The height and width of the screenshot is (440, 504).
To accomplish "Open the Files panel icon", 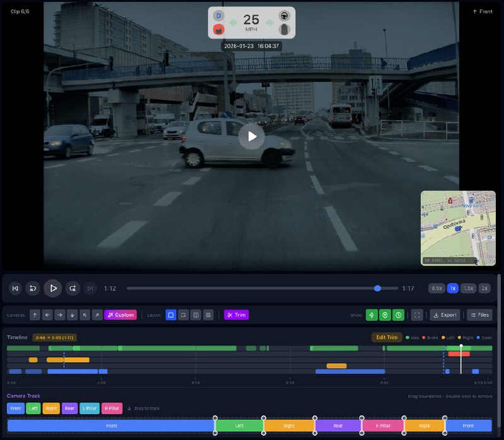I will tap(479, 315).
